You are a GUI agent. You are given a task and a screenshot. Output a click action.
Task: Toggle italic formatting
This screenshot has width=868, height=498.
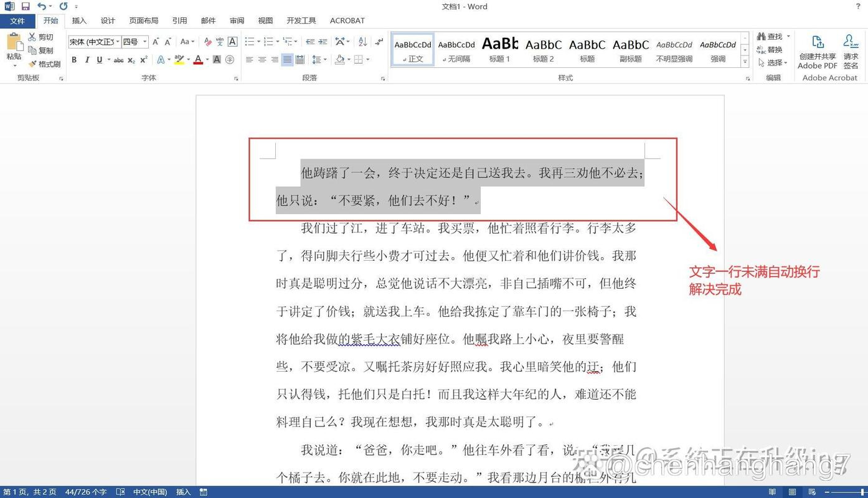click(87, 60)
